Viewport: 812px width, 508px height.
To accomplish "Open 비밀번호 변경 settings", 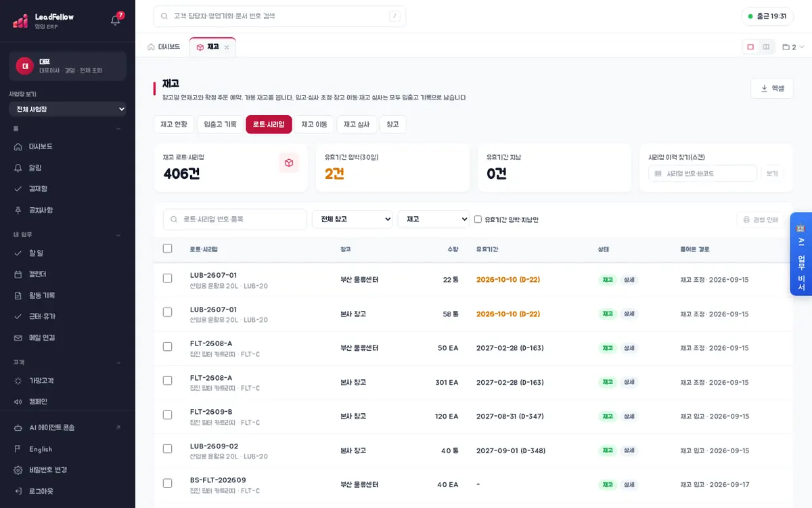I will pyautogui.click(x=68, y=469).
